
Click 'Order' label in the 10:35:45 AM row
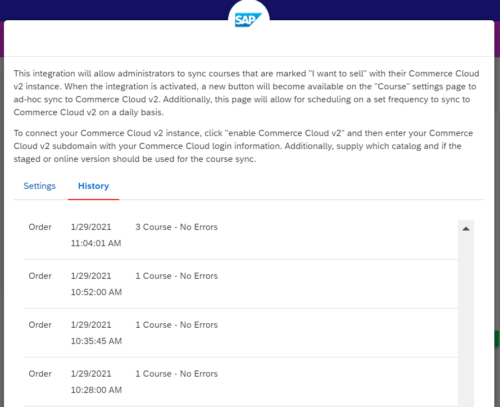[40, 325]
